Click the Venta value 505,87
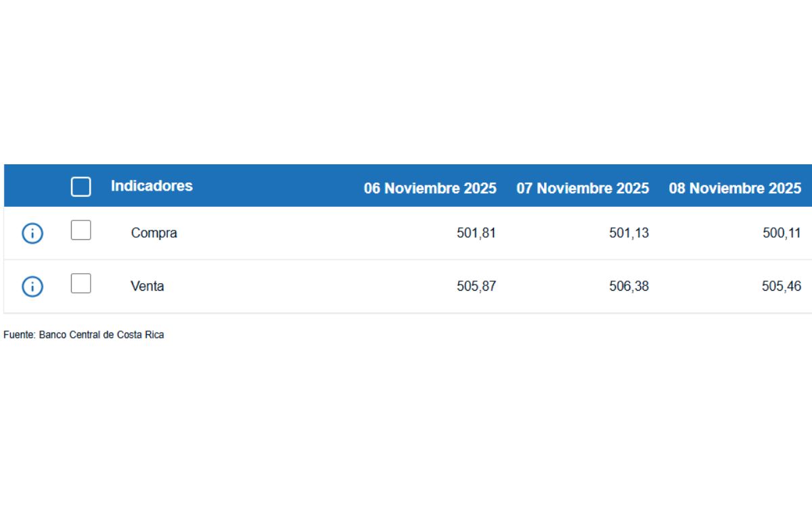 (477, 286)
